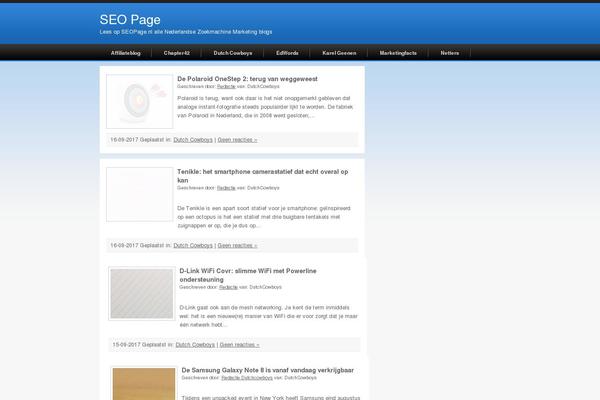Open the Chapter42 menu item
600x400 pixels.
click(x=176, y=53)
